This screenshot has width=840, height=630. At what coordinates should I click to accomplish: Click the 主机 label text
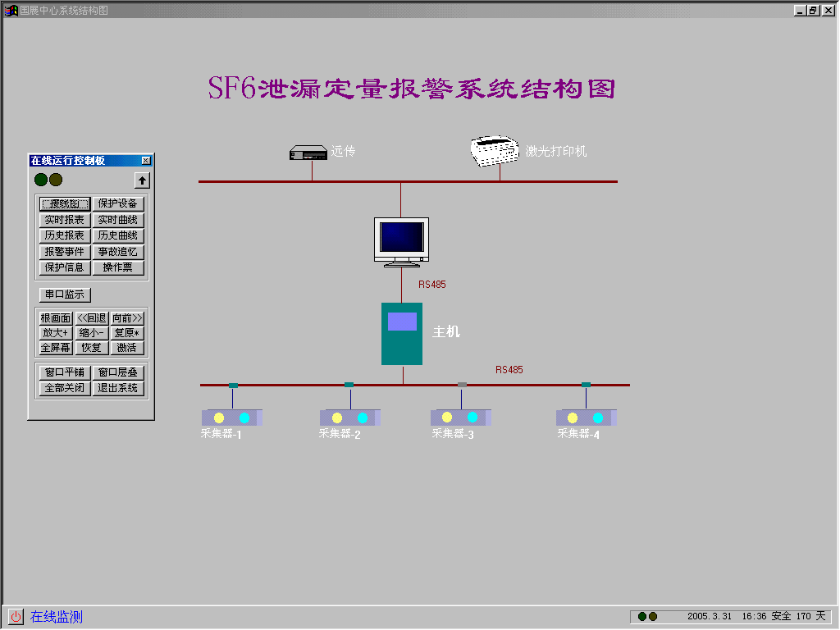pyautogui.click(x=446, y=332)
